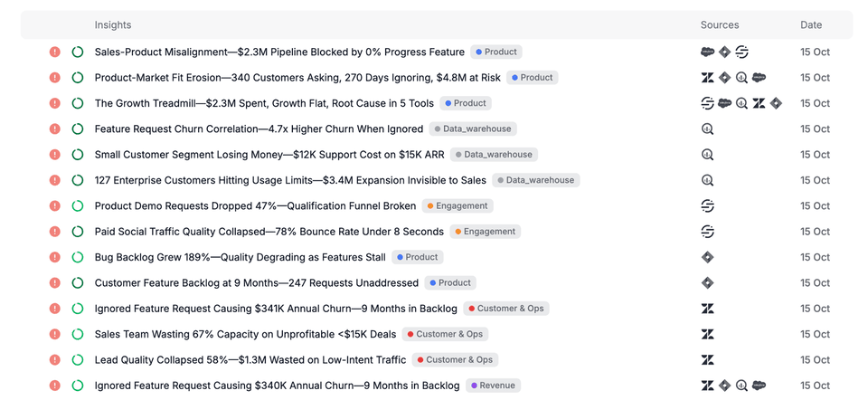
Task: Click Zendesk icon on Product-Market Fit Erosion row
Action: tap(708, 78)
